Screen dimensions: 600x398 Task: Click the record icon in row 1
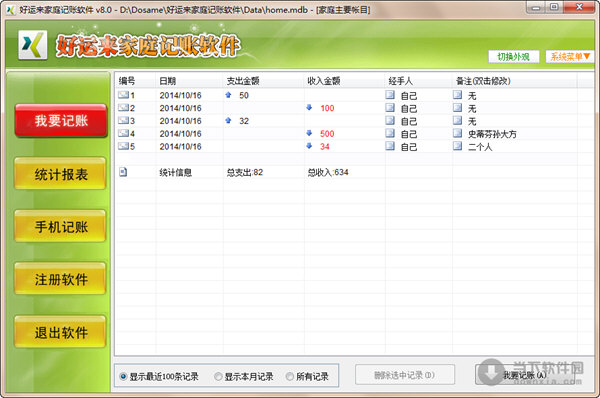123,95
